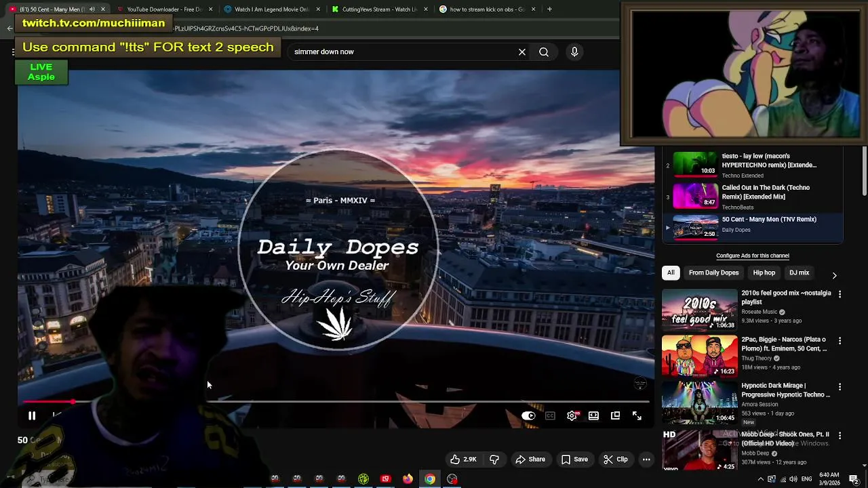Open the volume control in tray
This screenshot has width=868, height=488.
click(793, 479)
